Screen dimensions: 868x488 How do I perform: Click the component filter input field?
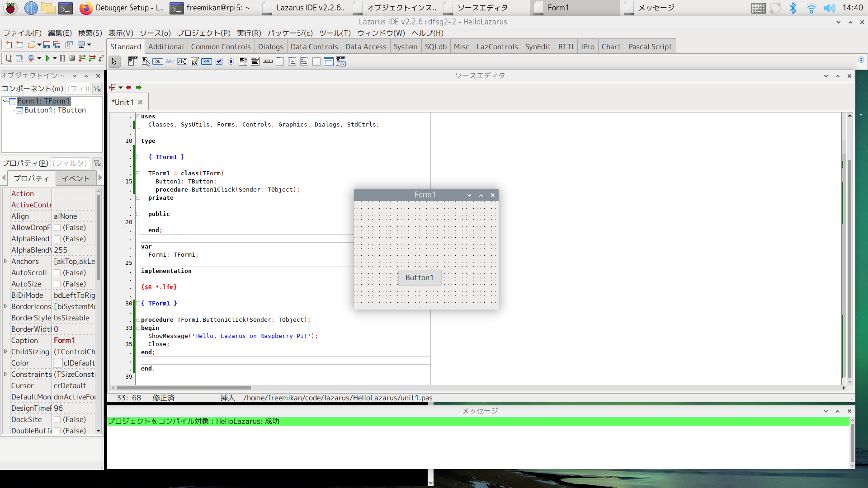78,89
